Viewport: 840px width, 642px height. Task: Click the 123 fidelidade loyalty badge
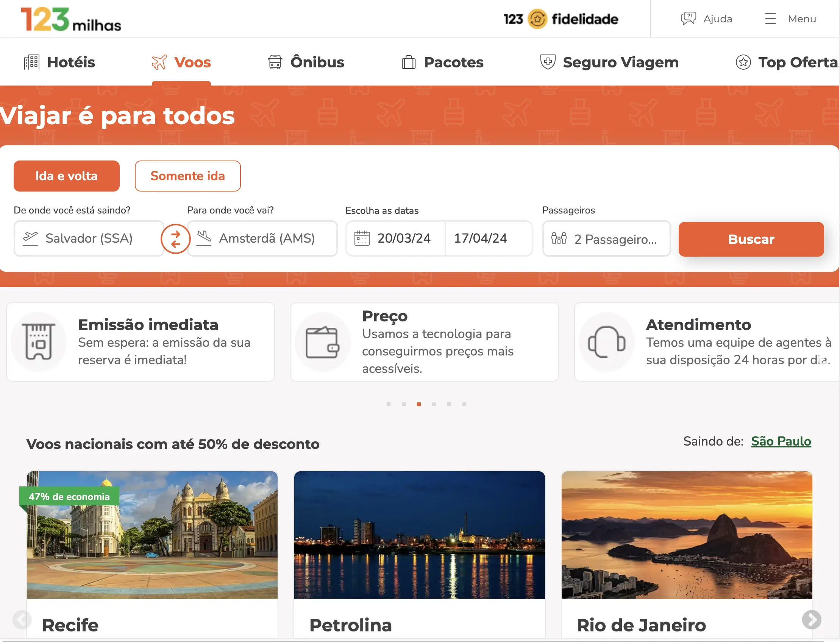561,19
